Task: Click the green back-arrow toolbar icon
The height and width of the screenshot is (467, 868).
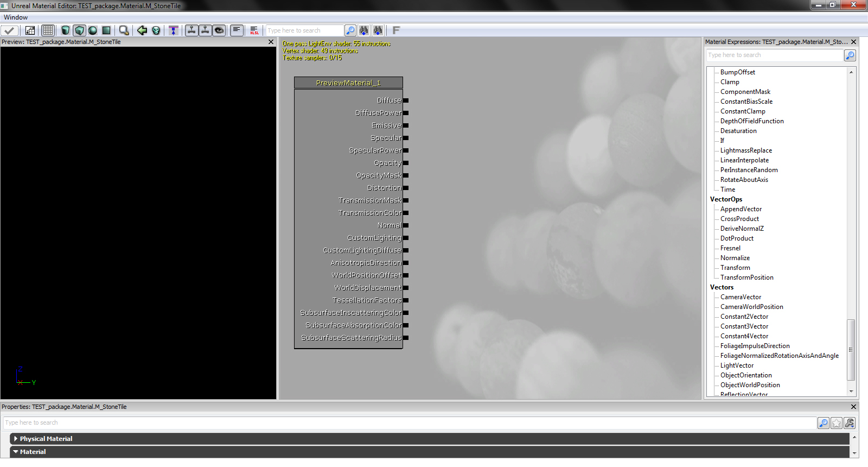Action: click(142, 30)
